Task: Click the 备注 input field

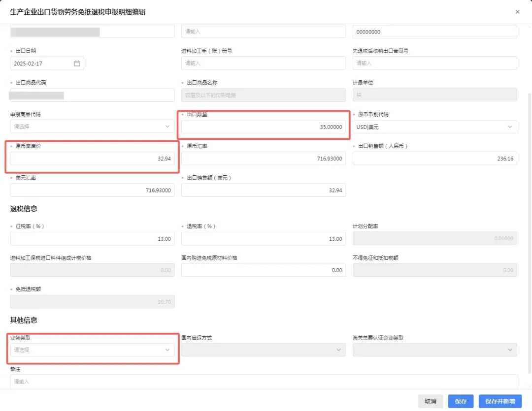Action: point(263,381)
